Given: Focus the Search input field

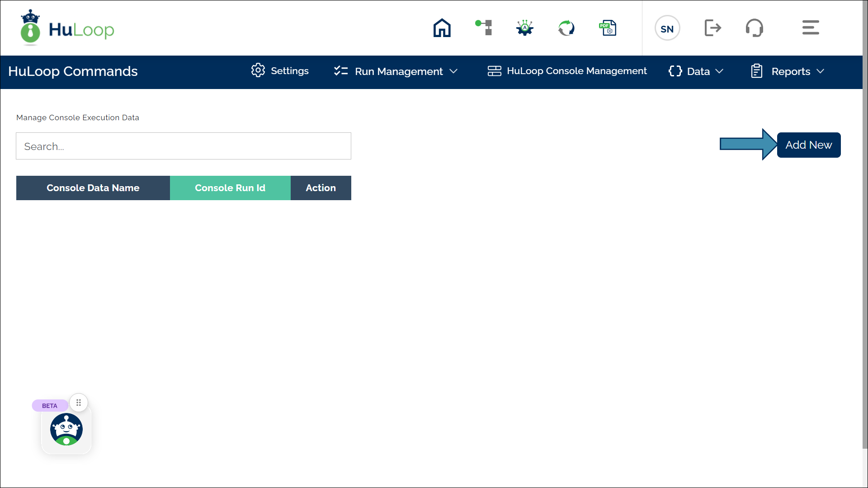Looking at the screenshot, I should (x=183, y=146).
